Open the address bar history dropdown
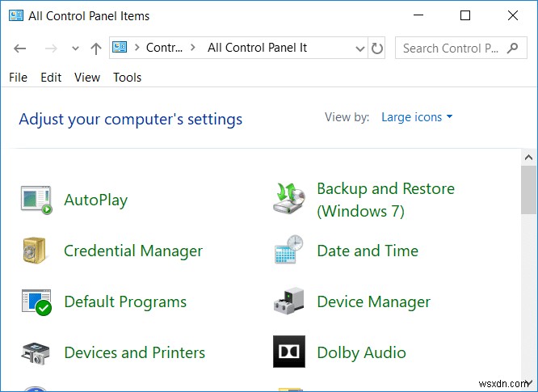This screenshot has height=392, width=538. click(x=358, y=48)
